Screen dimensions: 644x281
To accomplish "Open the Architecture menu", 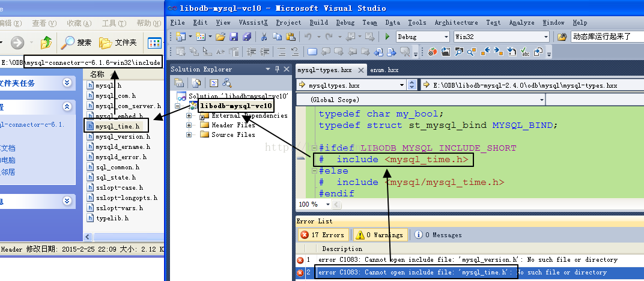I will [x=456, y=23].
